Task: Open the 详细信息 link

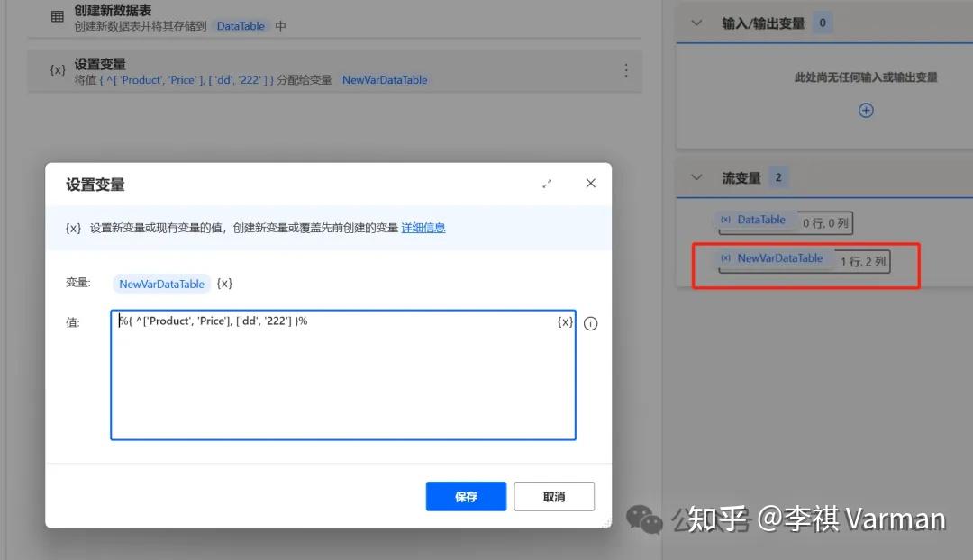Action: (423, 228)
